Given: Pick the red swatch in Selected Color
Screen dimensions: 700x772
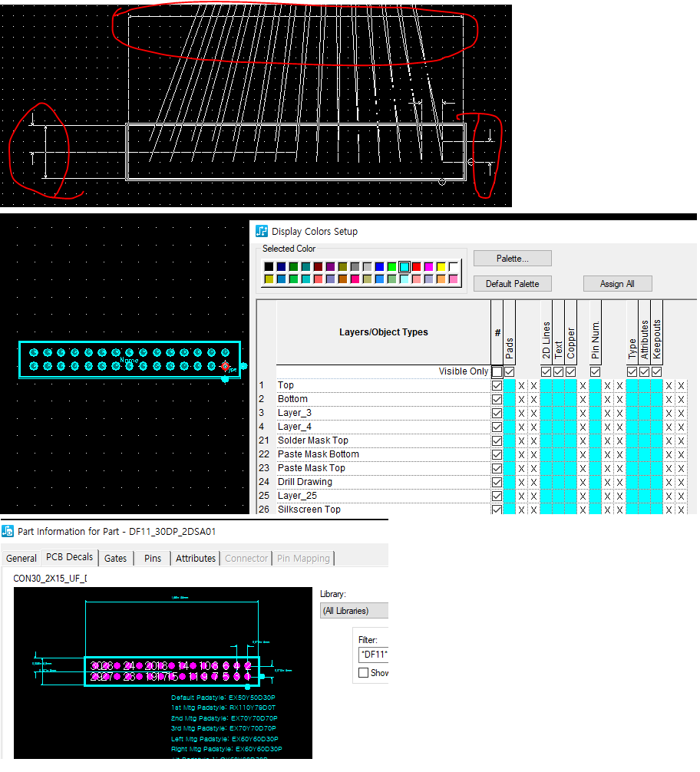Looking at the screenshot, I should point(417,267).
